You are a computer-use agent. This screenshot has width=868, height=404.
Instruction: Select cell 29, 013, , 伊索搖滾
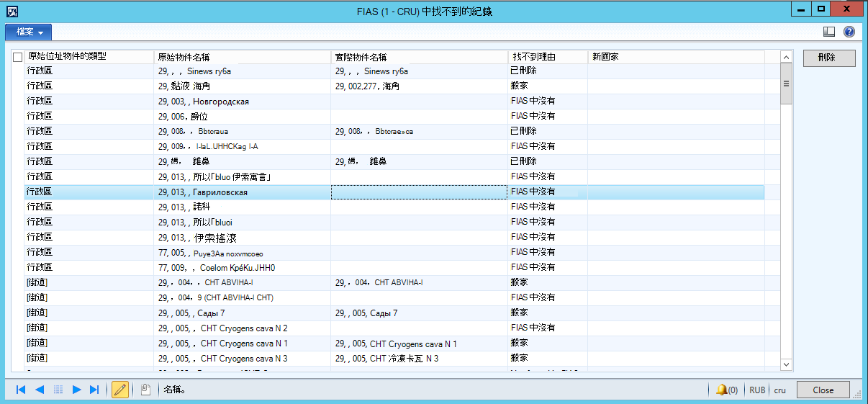coord(243,237)
